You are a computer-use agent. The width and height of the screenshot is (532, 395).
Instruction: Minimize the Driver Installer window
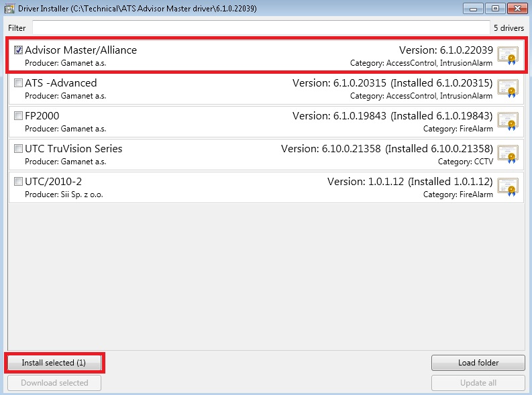474,9
